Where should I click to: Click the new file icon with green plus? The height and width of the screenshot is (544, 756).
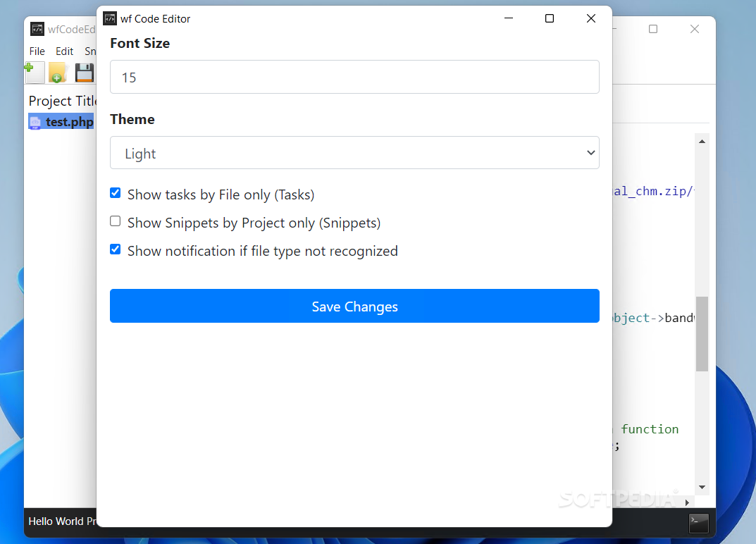[35, 73]
